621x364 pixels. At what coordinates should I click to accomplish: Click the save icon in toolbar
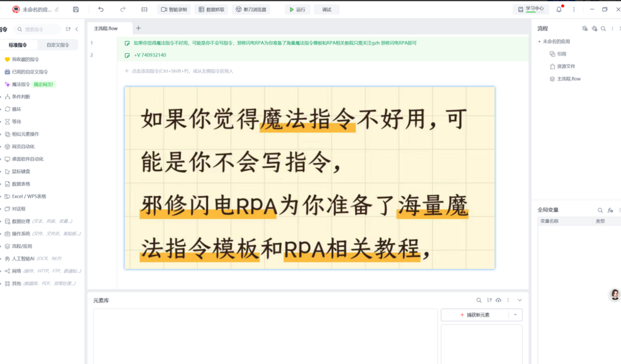tap(76, 9)
